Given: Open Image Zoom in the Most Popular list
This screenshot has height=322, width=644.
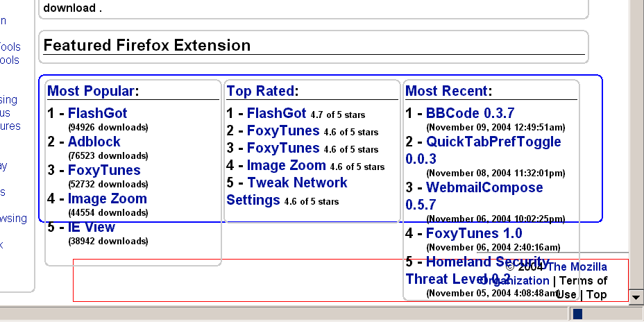Looking at the screenshot, I should [x=107, y=198].
